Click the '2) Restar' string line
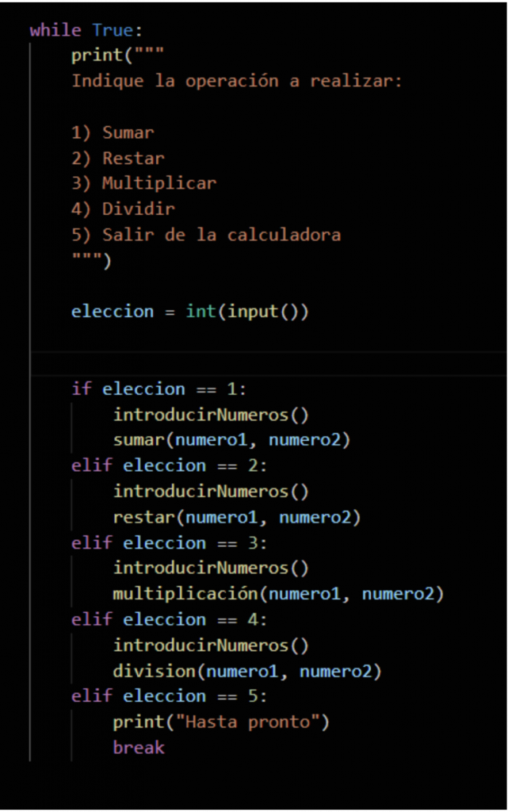Image resolution: width=508 pixels, height=812 pixels. (x=118, y=158)
